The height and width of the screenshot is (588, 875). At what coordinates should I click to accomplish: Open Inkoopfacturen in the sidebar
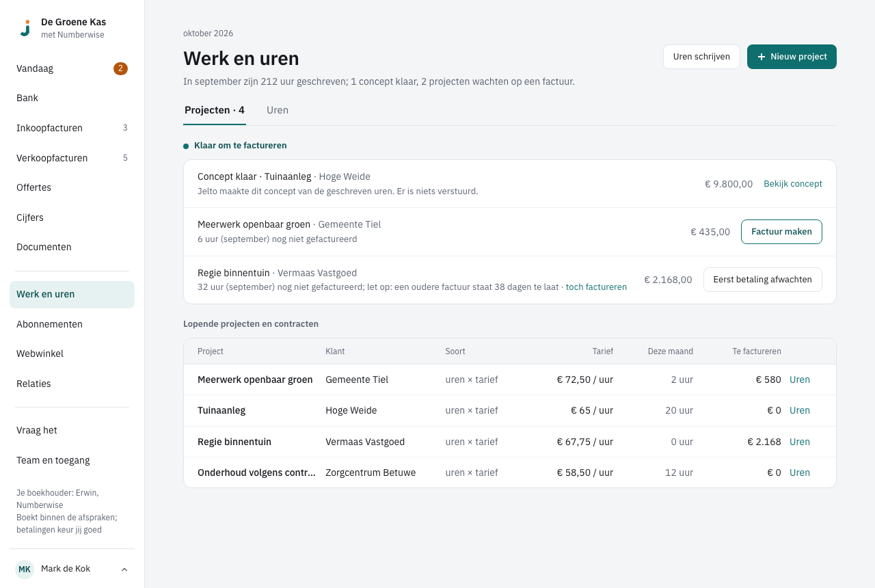click(72, 128)
